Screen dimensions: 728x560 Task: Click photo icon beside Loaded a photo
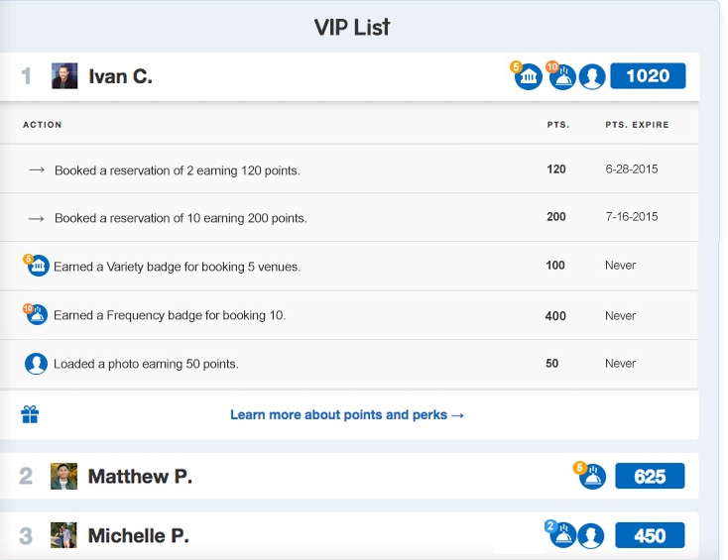[x=36, y=364]
